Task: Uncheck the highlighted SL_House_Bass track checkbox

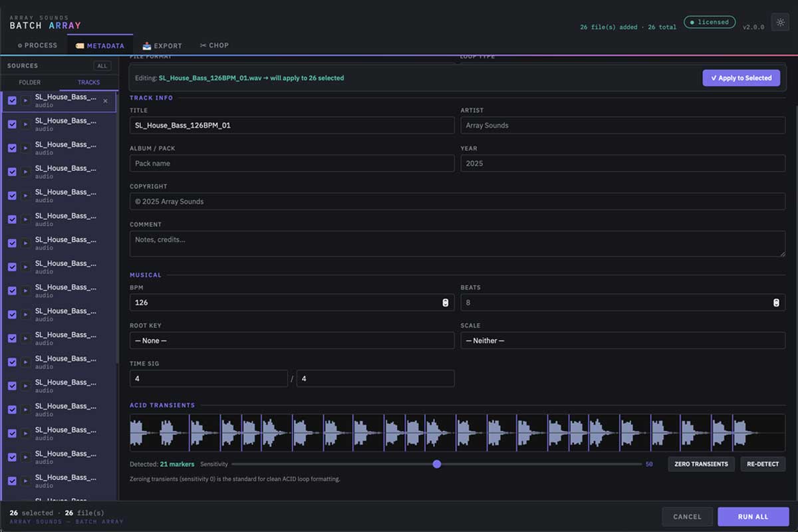Action: click(12, 101)
